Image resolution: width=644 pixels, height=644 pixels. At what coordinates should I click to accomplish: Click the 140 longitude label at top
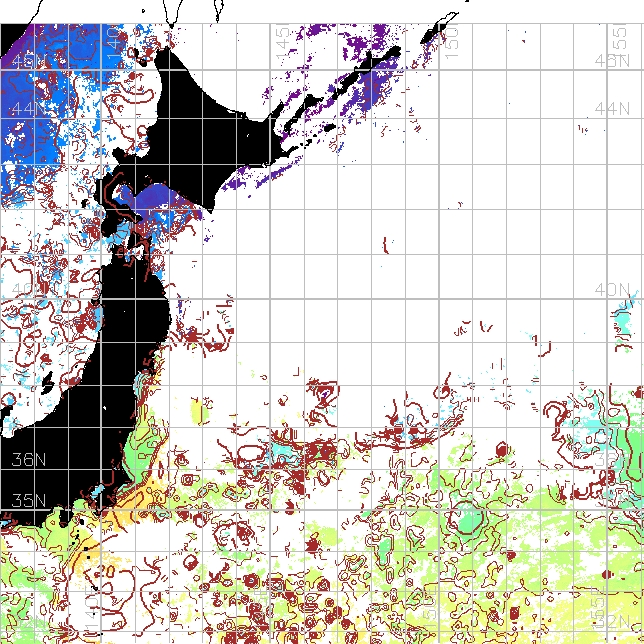click(x=114, y=42)
